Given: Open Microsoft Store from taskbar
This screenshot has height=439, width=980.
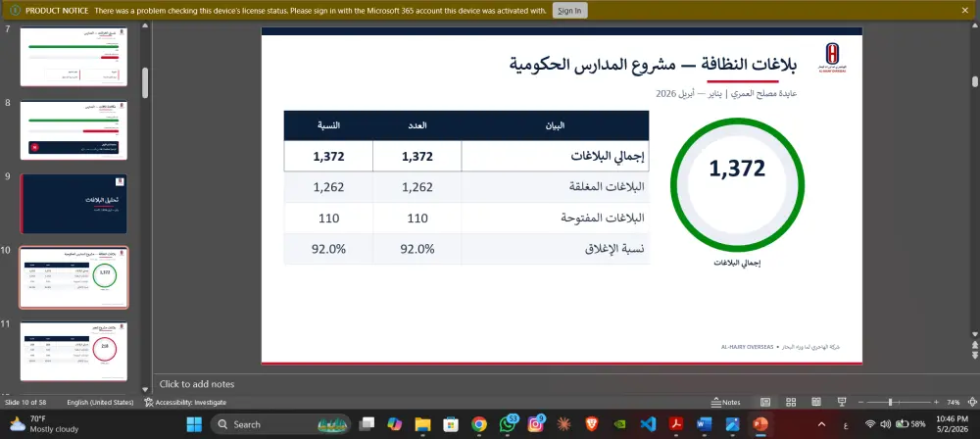Looking at the screenshot, I should (451, 424).
